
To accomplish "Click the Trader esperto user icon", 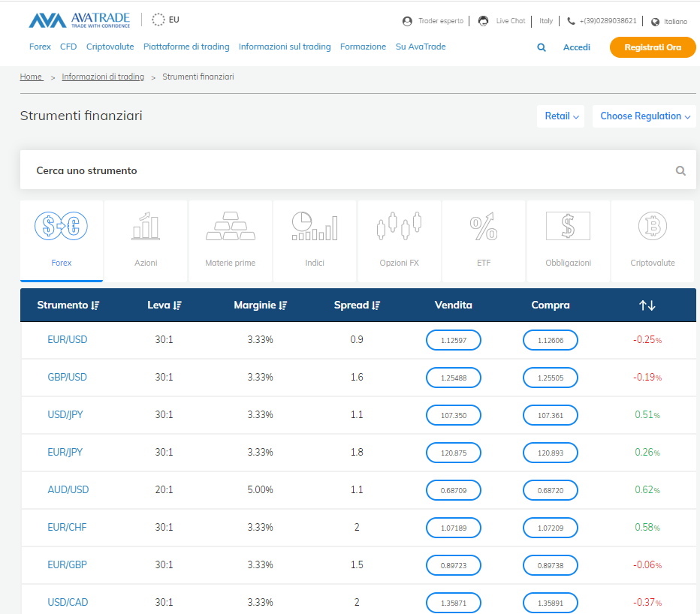I will click(407, 21).
